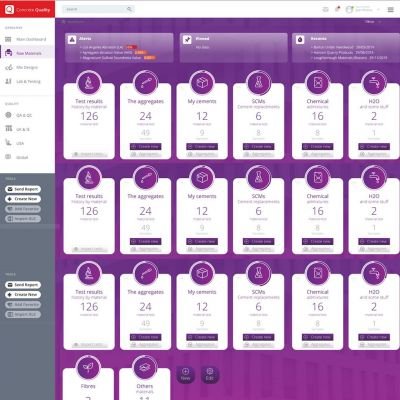Click the microscope icon on top-row Test results card
This screenshot has height=400, width=400.
click(x=89, y=82)
